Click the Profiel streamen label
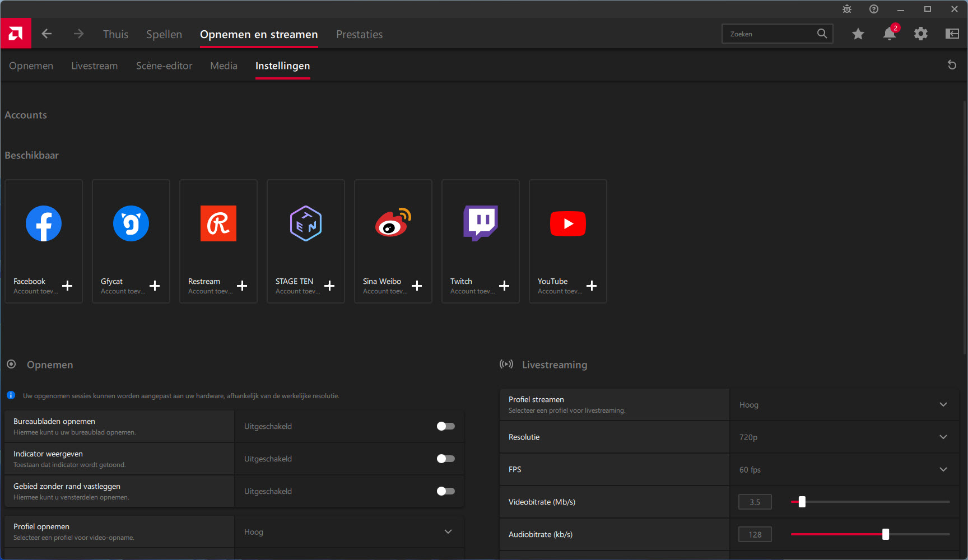The image size is (968, 560). pos(536,399)
